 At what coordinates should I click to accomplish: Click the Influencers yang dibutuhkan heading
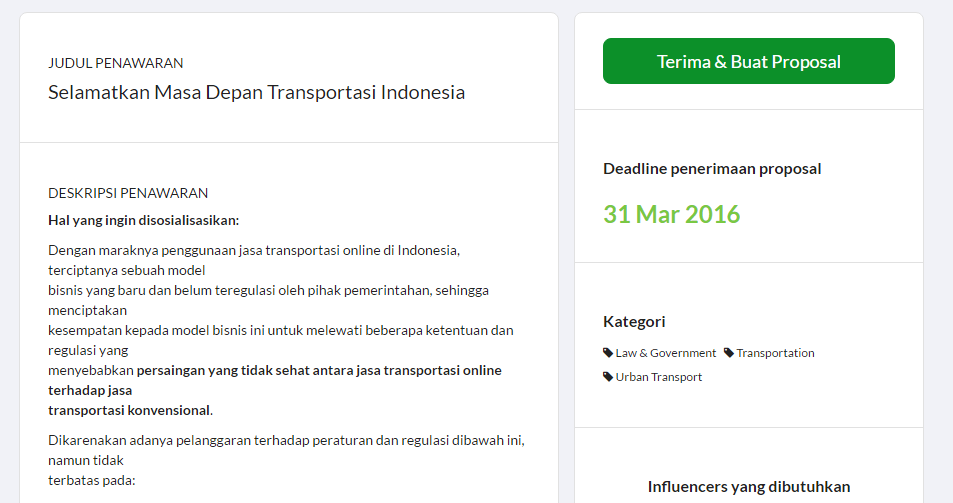749,487
